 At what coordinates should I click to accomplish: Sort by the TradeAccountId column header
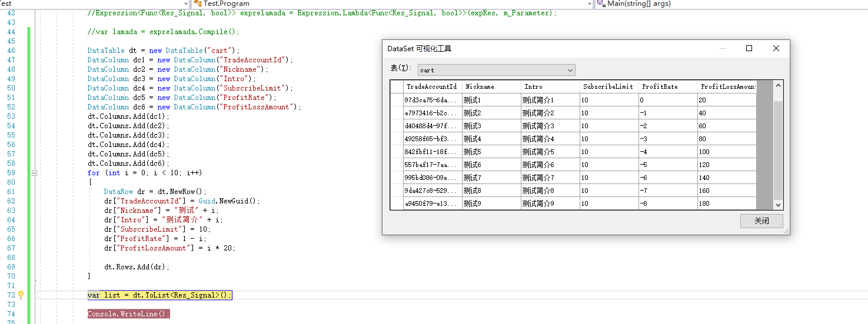pos(433,86)
